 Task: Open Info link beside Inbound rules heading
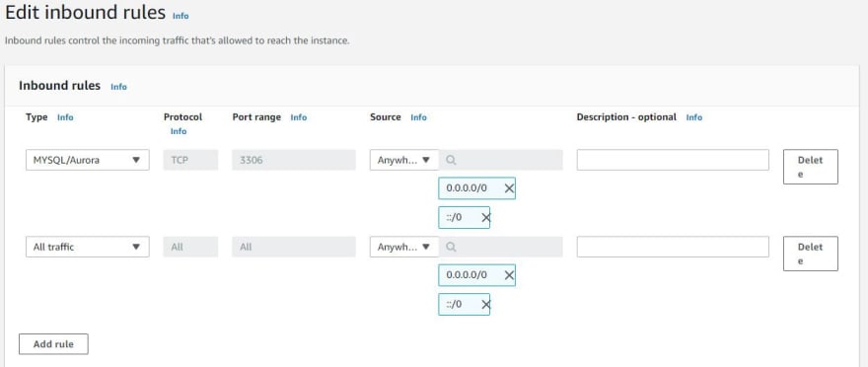click(x=118, y=87)
